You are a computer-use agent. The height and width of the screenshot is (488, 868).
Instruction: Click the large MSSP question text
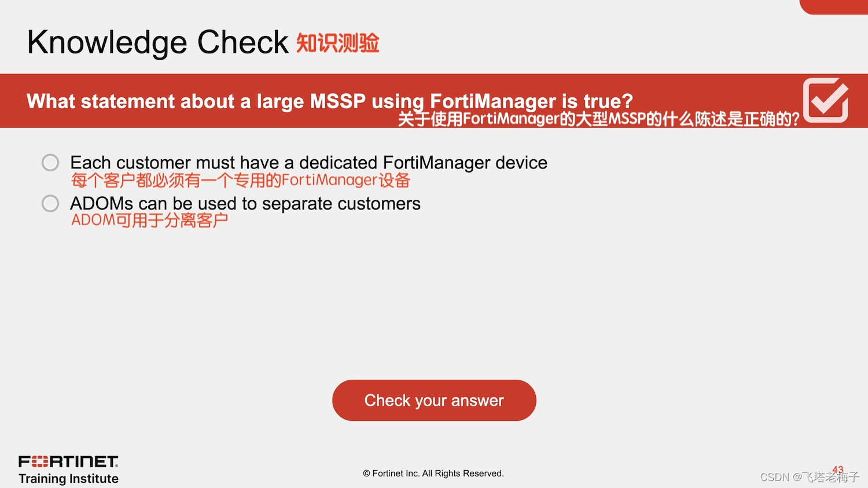coord(330,101)
